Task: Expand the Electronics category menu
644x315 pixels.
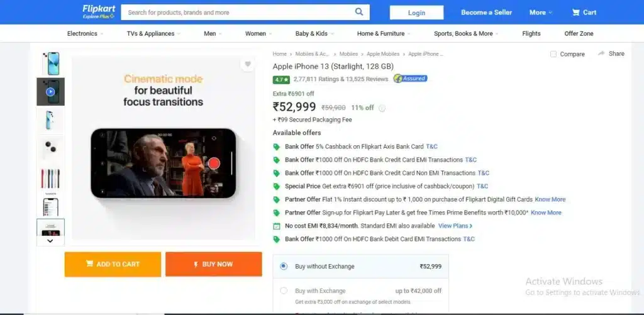Action: tap(85, 34)
